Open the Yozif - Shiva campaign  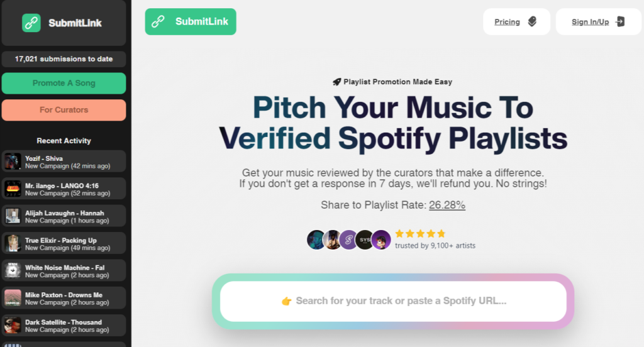coord(64,162)
